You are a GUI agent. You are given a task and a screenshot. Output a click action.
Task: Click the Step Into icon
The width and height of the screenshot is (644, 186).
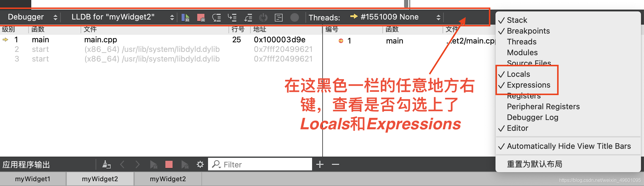coord(232,17)
